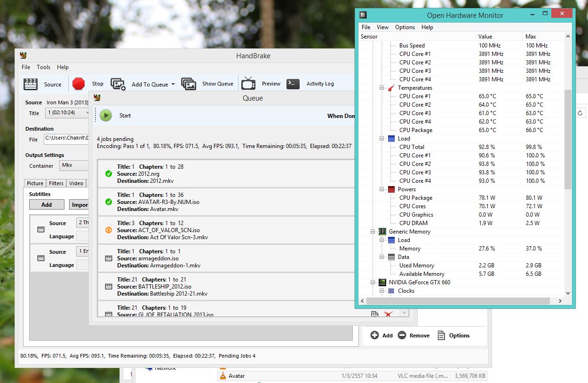Click the thermometer Temperatures icon
Screen dimensions: 588x383
[x=391, y=88]
